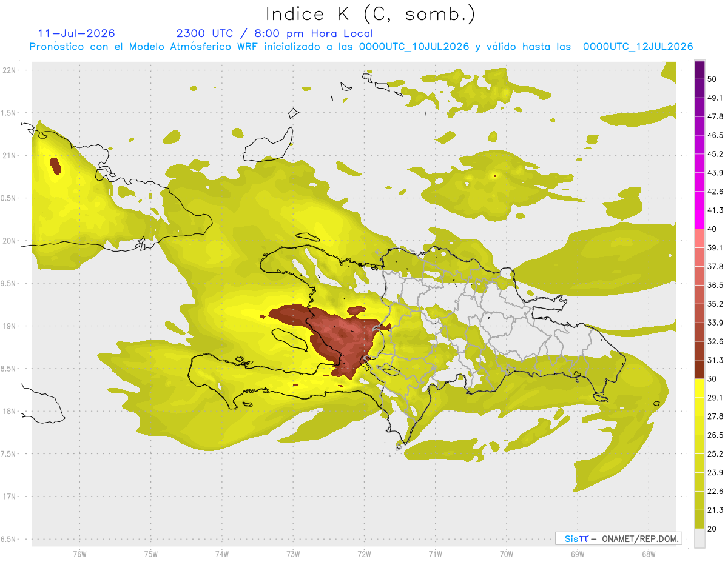The image size is (728, 562).
Task: Click the small brown spot over eastern Cuba
Action: [x=55, y=166]
